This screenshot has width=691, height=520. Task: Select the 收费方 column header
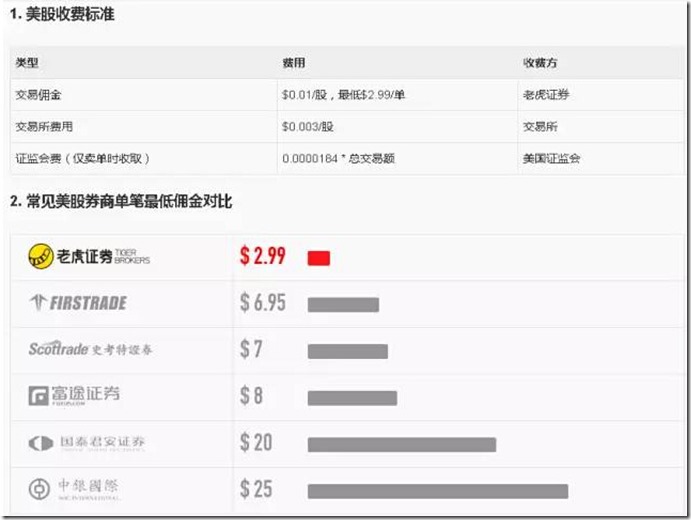pyautogui.click(x=539, y=63)
